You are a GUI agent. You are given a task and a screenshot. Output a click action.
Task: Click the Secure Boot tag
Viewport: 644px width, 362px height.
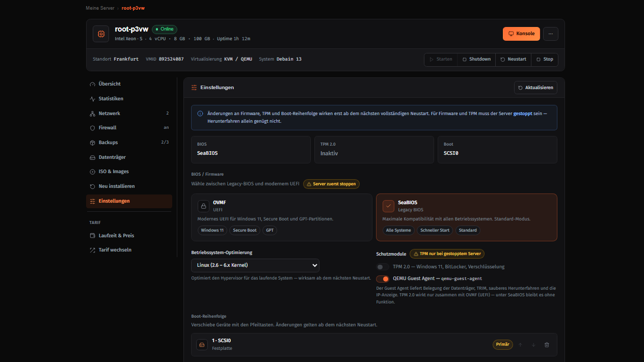[245, 230]
